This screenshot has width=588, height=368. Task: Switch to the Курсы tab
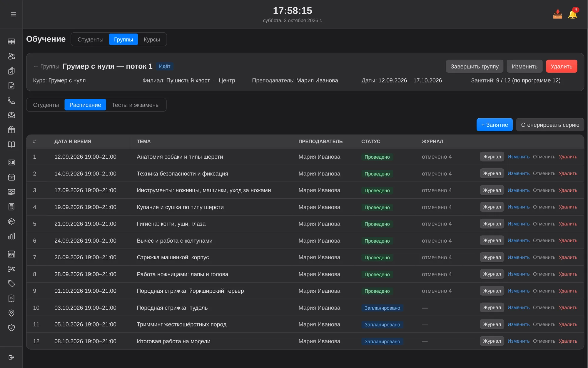click(x=152, y=39)
